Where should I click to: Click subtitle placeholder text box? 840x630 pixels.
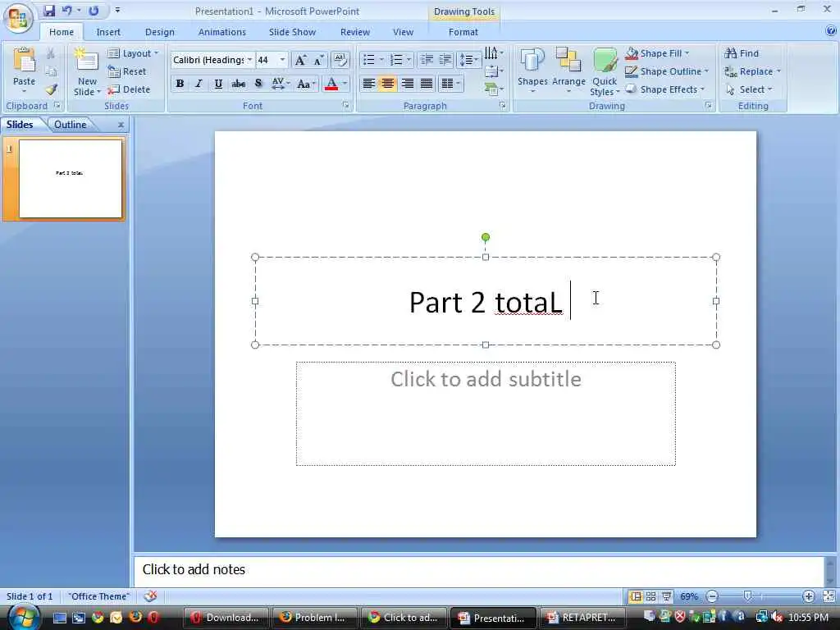tap(486, 413)
